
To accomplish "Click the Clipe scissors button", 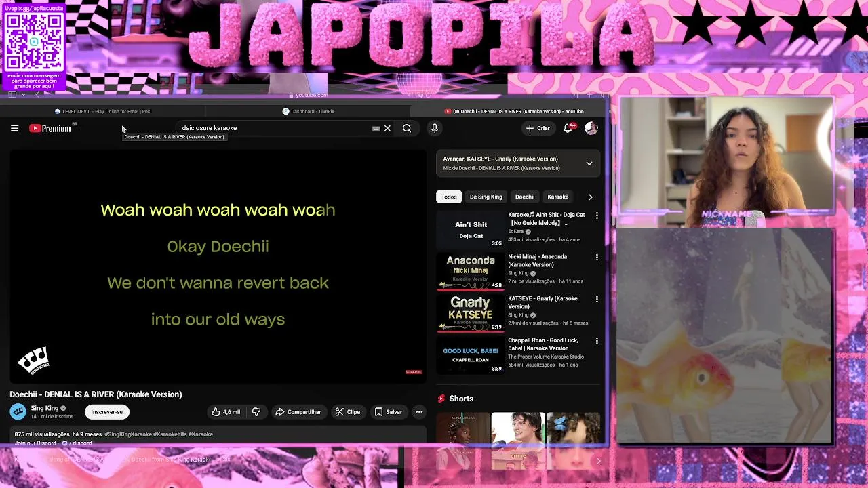I will [348, 412].
